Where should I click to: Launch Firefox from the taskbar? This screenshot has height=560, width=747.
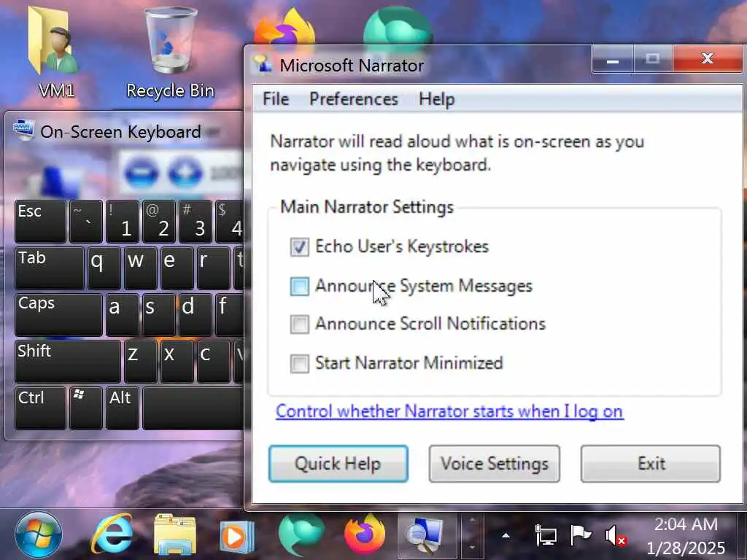[x=365, y=534]
